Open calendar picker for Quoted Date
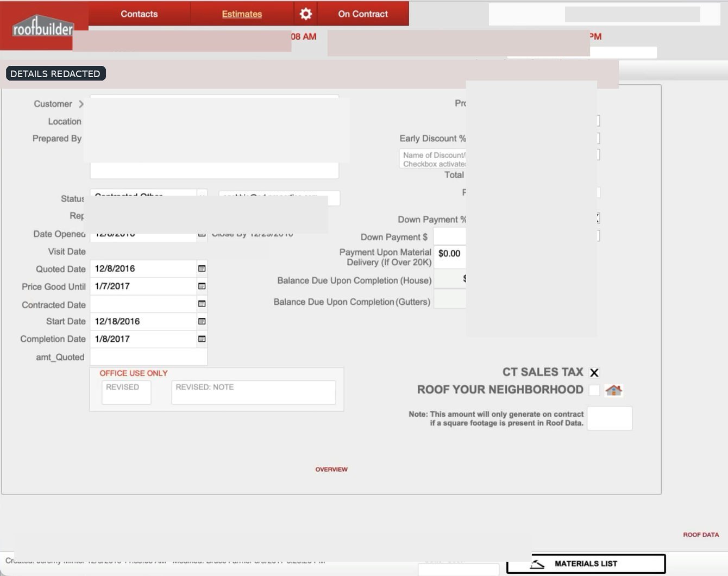728x576 pixels. pyautogui.click(x=202, y=268)
